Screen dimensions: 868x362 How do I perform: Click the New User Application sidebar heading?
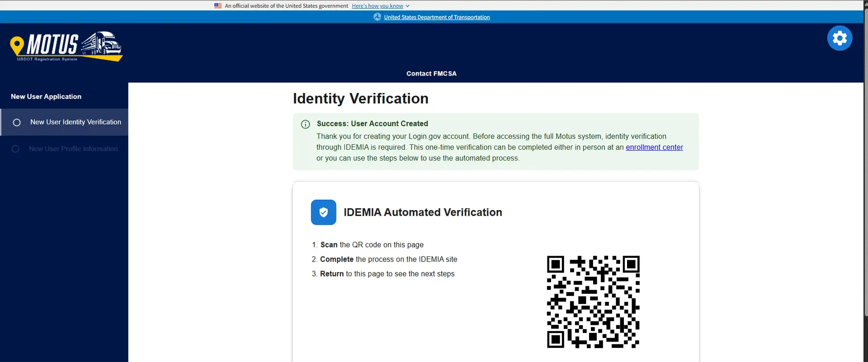point(46,96)
